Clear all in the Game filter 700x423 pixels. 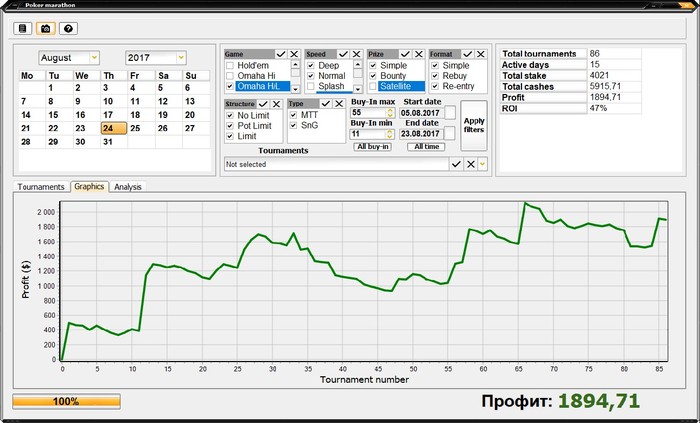294,54
